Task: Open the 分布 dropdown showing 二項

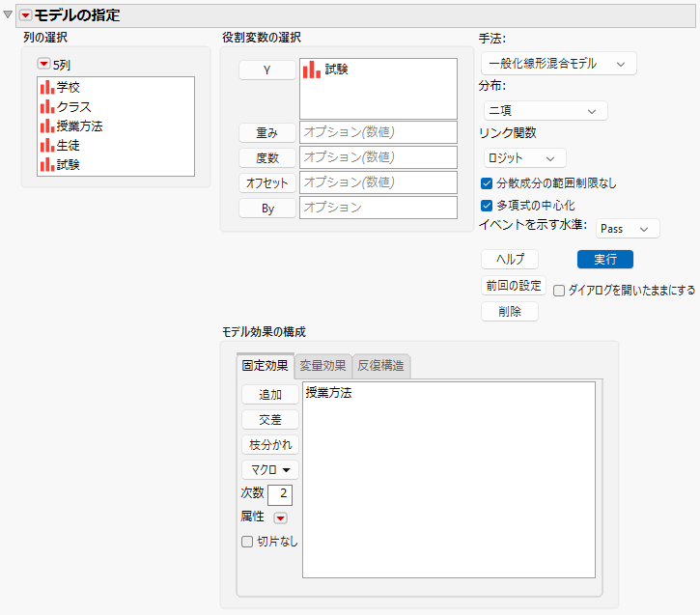Action: coord(546,111)
